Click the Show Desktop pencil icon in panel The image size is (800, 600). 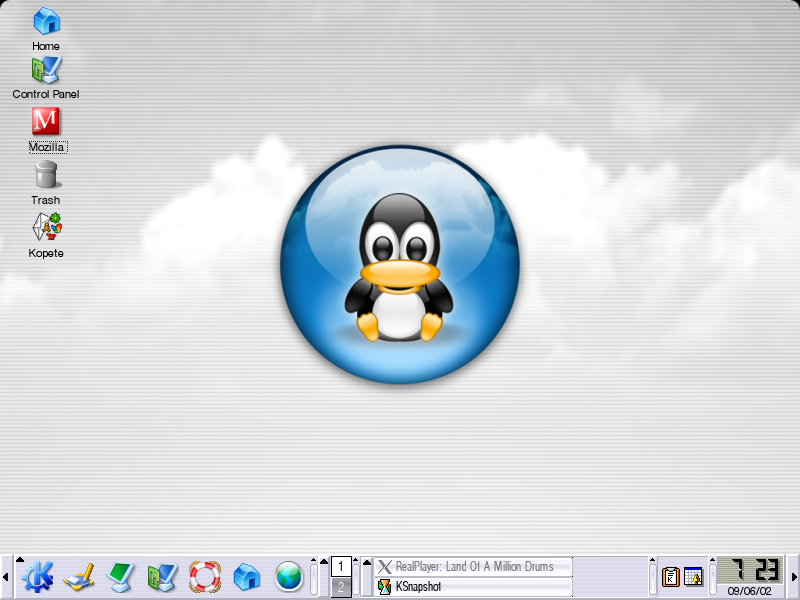click(79, 577)
